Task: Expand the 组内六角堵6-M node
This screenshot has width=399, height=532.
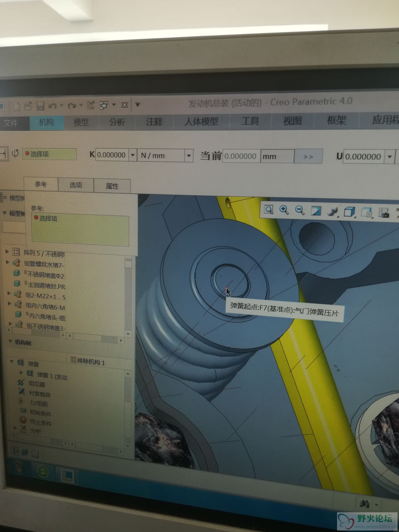Action: [x=9, y=304]
